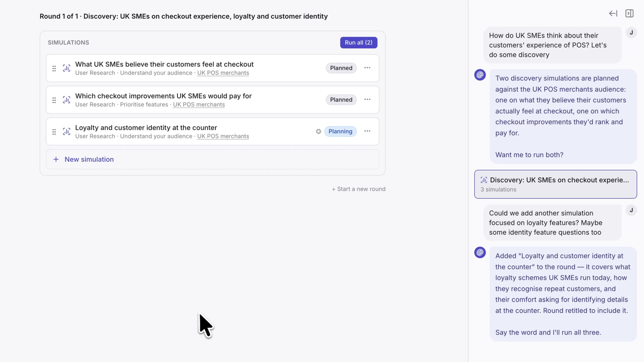
Task: Start a new round
Action: [x=359, y=189]
